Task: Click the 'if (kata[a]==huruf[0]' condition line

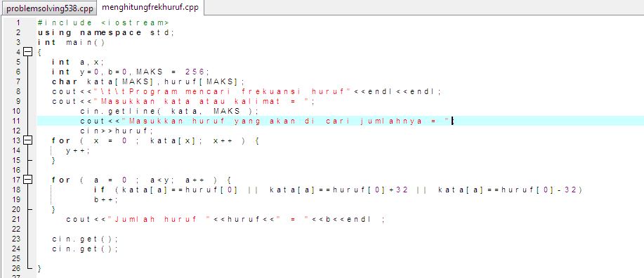Action: coord(338,190)
